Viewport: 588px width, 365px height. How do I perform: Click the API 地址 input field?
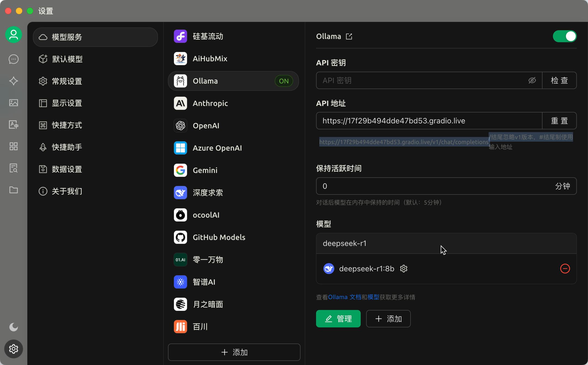pos(429,121)
